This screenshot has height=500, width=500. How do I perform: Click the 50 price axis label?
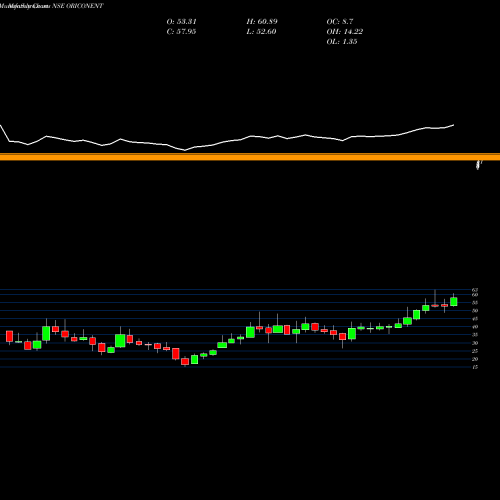click(x=475, y=311)
